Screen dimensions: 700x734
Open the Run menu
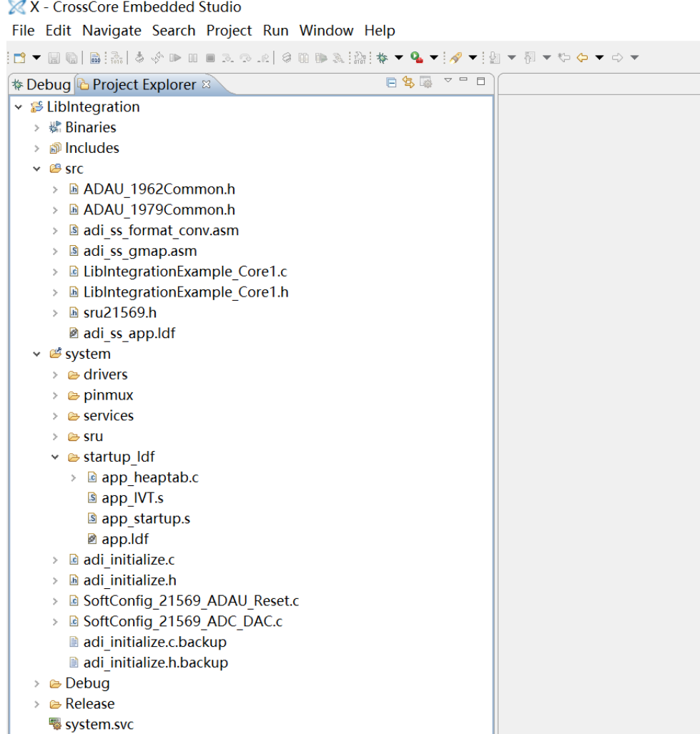(x=276, y=31)
